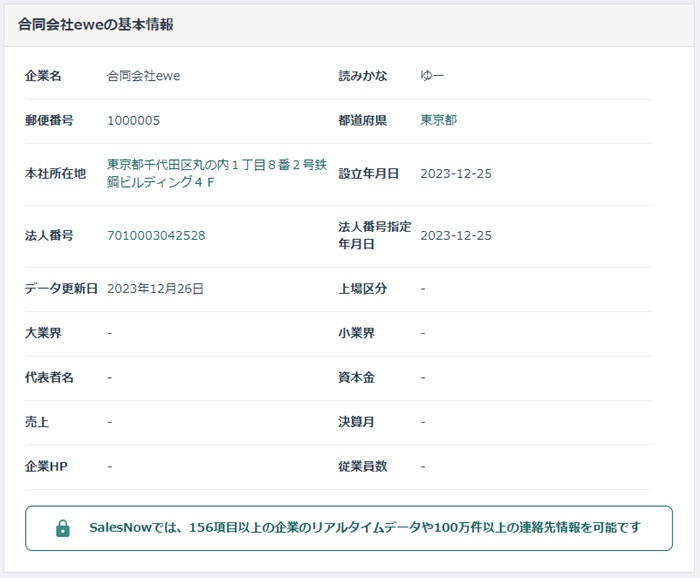Click the 資本金 field label
This screenshot has height=578, width=700.
pyautogui.click(x=357, y=377)
